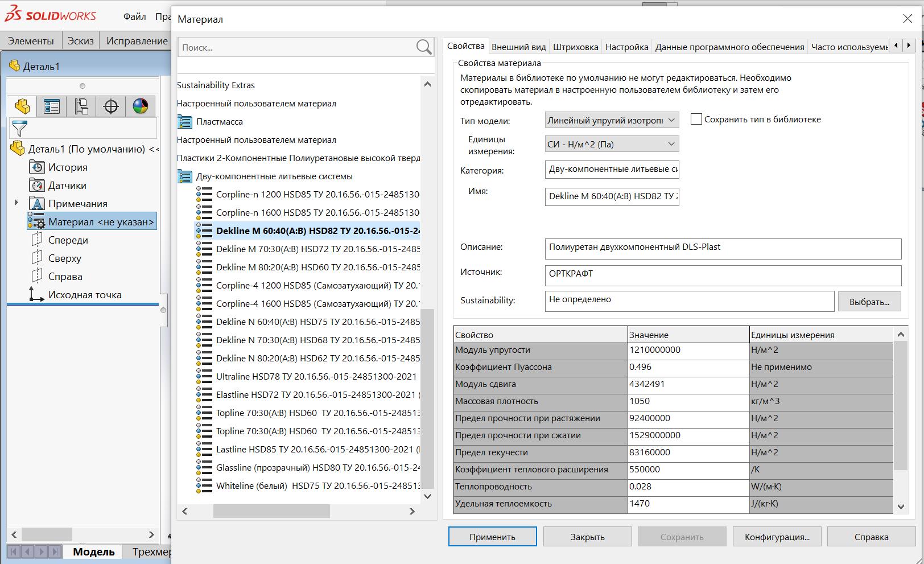Switch to the Штриховка tab
924x564 pixels.
click(x=575, y=47)
